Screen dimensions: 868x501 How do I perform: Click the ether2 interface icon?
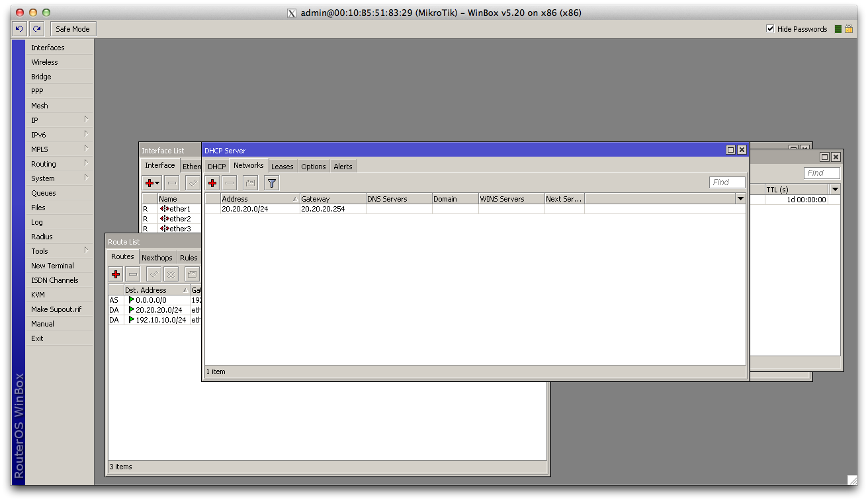click(x=164, y=219)
